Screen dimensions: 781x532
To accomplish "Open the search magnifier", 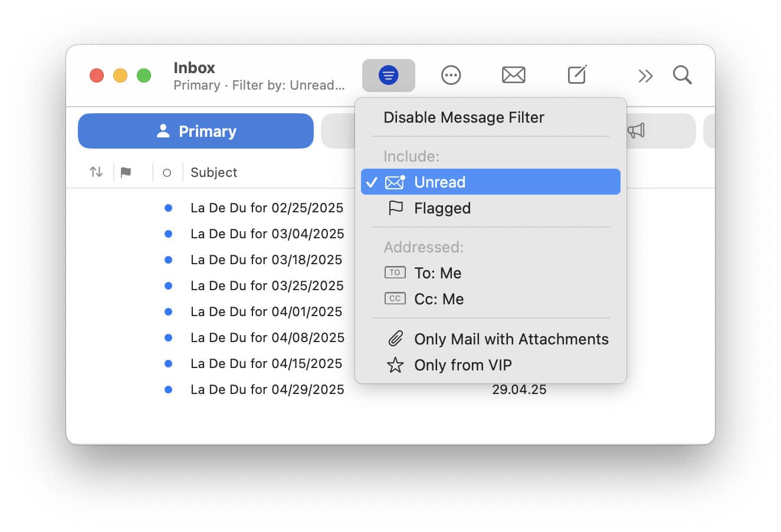I will (682, 75).
